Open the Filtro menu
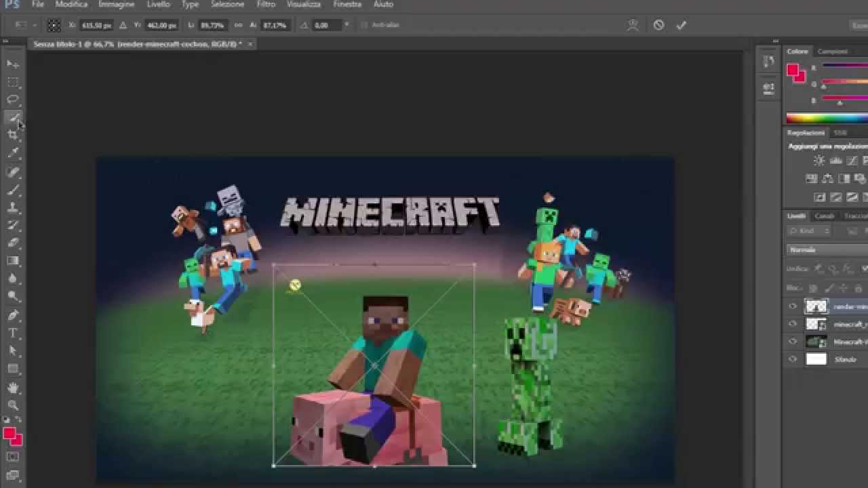The height and width of the screenshot is (488, 868). [266, 4]
